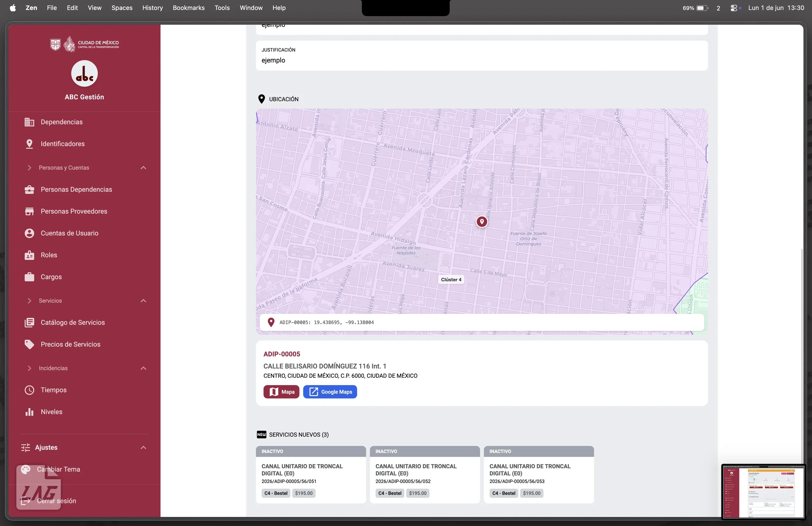Click Cuentas de Usuario avatar icon
812x526 pixels.
click(29, 233)
